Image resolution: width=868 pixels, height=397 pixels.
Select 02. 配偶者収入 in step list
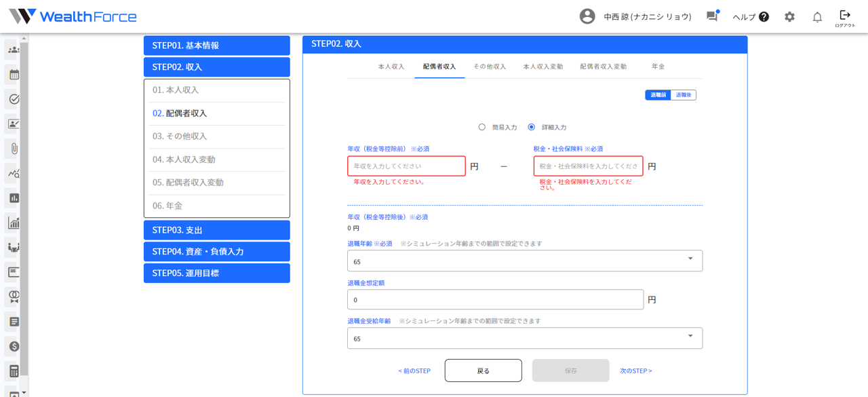[217, 113]
